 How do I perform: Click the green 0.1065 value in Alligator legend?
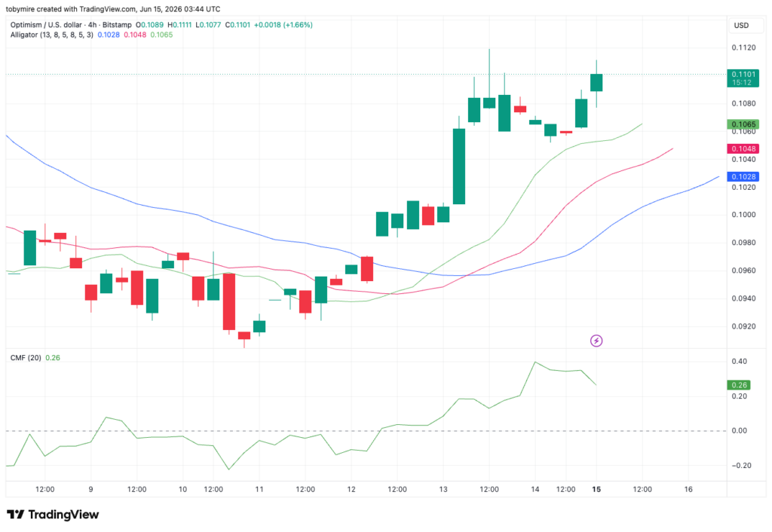(x=161, y=35)
